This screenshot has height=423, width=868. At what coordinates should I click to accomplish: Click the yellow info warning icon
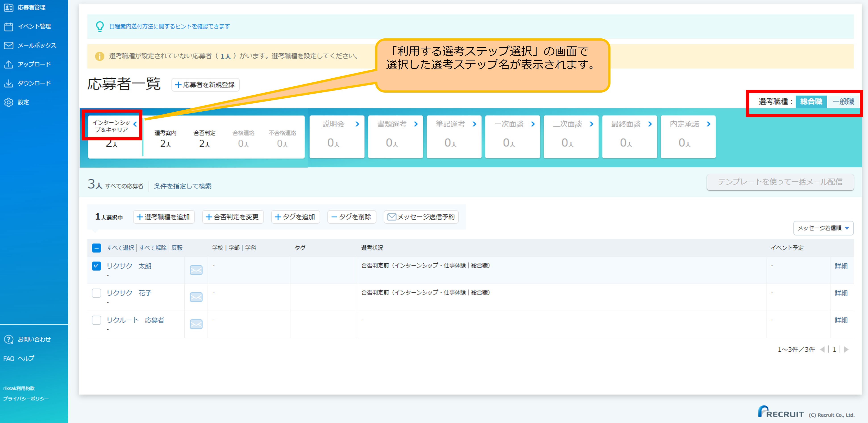(99, 56)
